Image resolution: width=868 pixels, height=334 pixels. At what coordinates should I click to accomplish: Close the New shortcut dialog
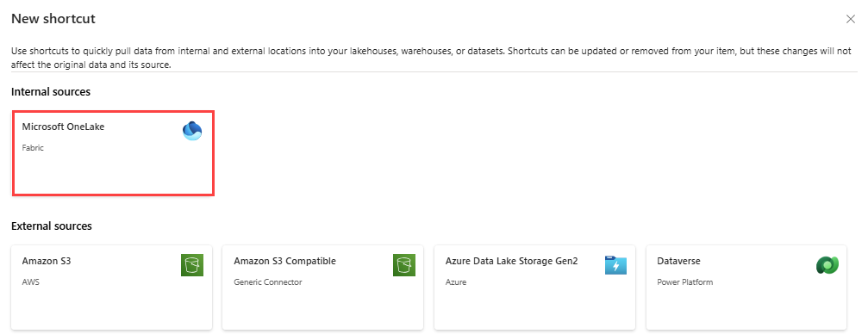(x=851, y=19)
